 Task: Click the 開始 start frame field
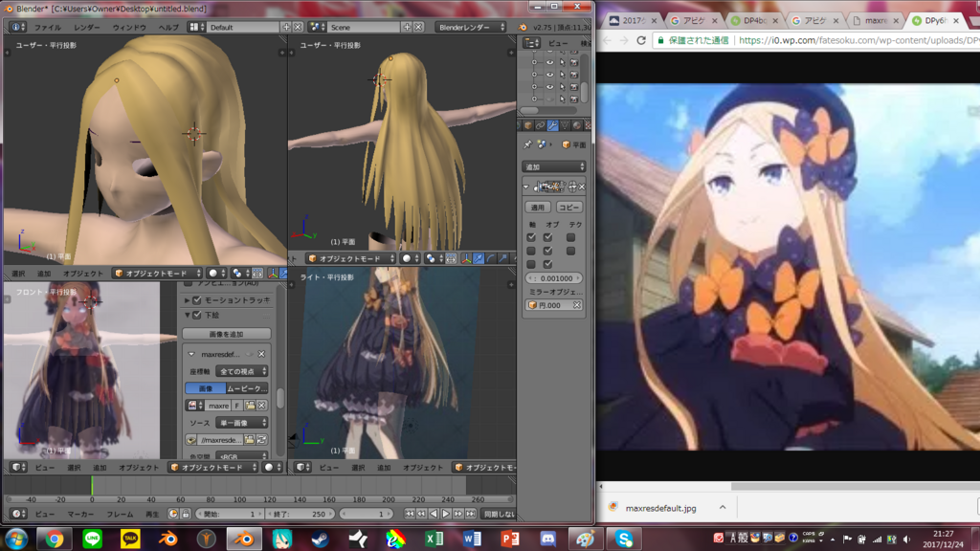(230, 514)
